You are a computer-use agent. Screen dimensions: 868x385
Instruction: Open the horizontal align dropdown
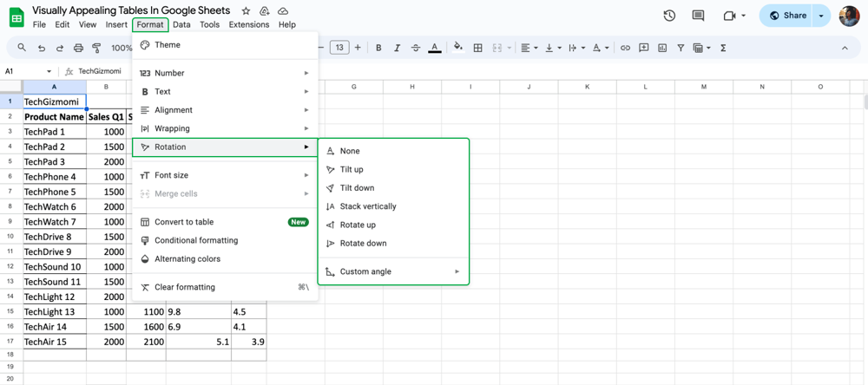[528, 48]
